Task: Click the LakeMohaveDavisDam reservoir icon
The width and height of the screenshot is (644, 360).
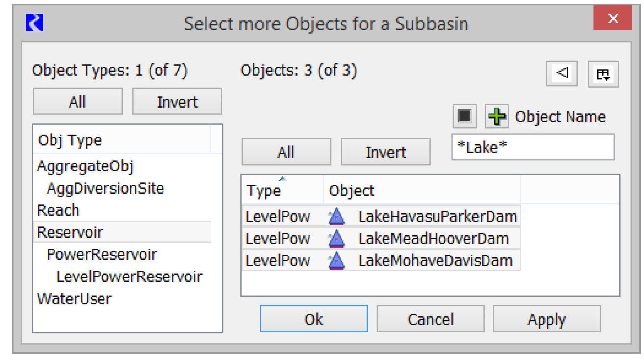Action: point(336,261)
